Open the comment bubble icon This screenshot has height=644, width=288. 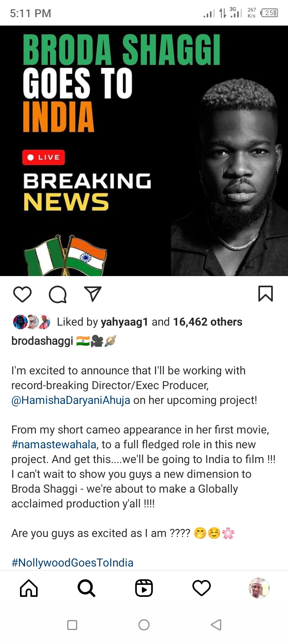[58, 294]
